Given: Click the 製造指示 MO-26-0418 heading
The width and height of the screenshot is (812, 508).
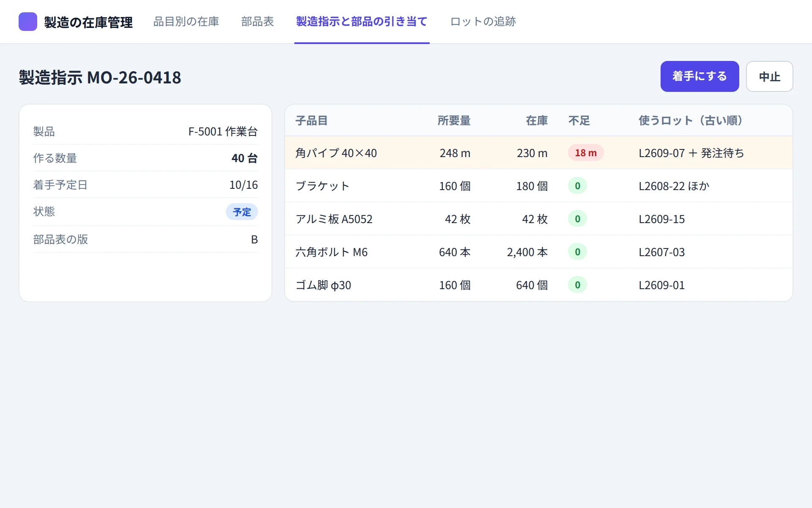Looking at the screenshot, I should pyautogui.click(x=100, y=77).
